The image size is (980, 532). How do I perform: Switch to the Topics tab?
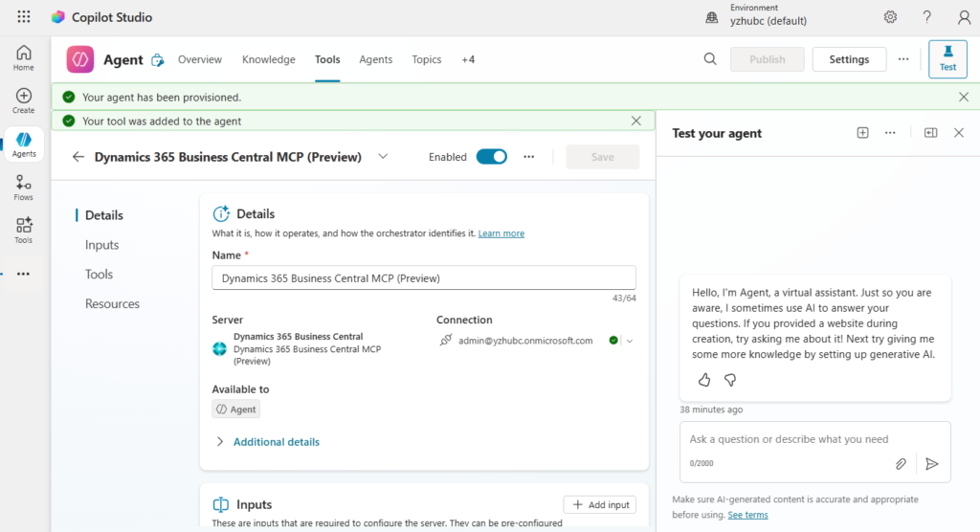pos(427,59)
